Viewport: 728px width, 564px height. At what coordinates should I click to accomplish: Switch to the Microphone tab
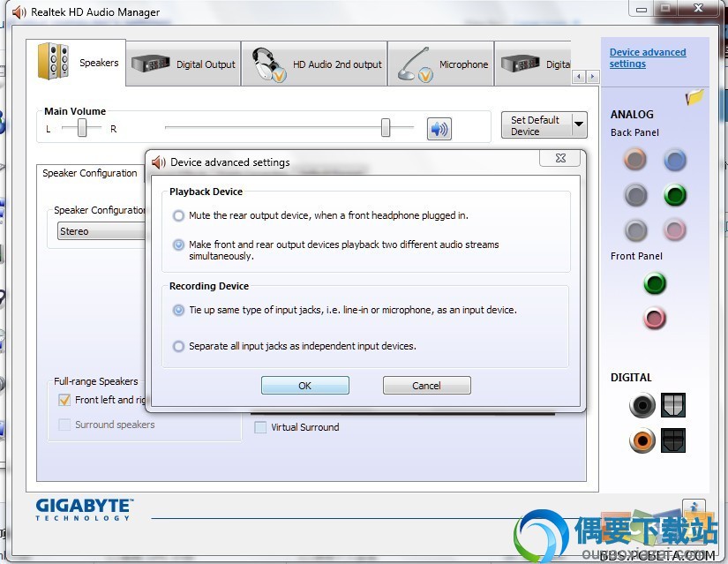pos(440,64)
